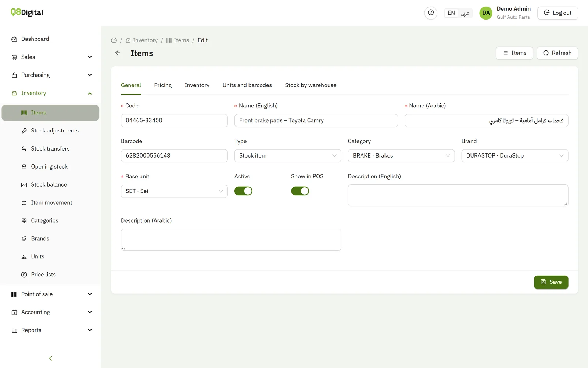Open the help question mark icon
The height and width of the screenshot is (368, 588).
click(x=431, y=13)
